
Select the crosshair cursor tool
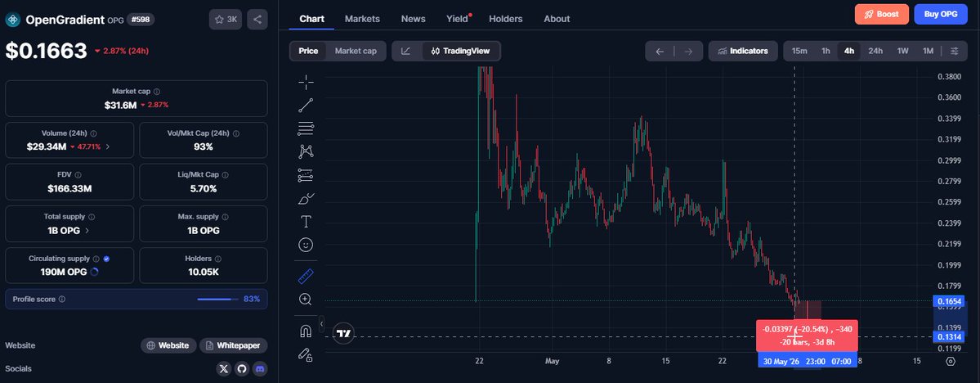pos(306,82)
